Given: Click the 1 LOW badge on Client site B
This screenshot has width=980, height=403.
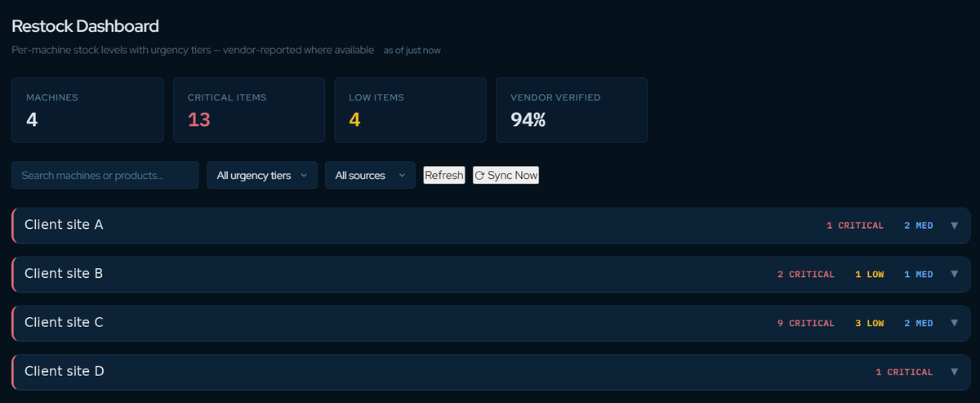Looking at the screenshot, I should coord(869,275).
